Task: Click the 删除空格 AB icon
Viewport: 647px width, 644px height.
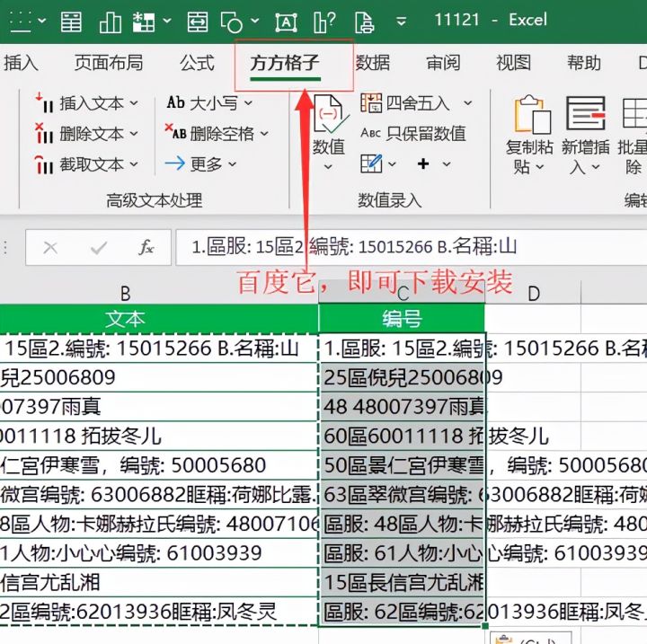Action: [x=175, y=132]
